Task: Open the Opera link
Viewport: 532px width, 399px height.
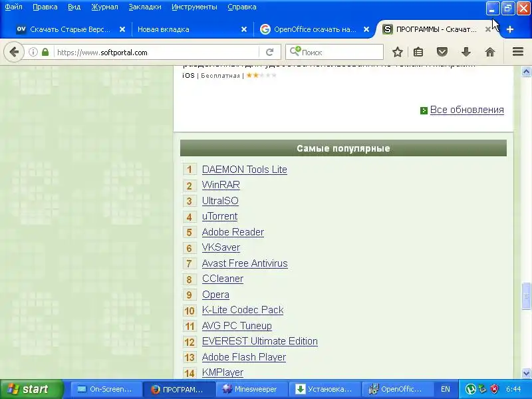Action: (215, 295)
